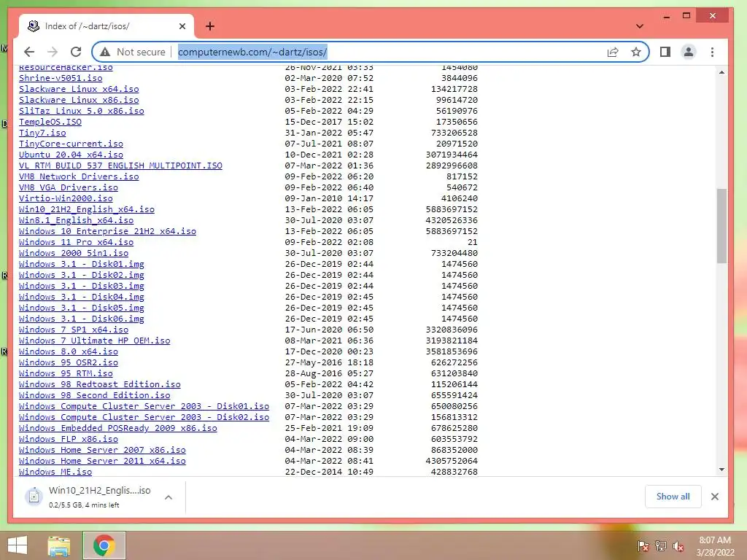Click the vertical scrollbar thumb
This screenshot has height=560, width=747.
pyautogui.click(x=721, y=226)
